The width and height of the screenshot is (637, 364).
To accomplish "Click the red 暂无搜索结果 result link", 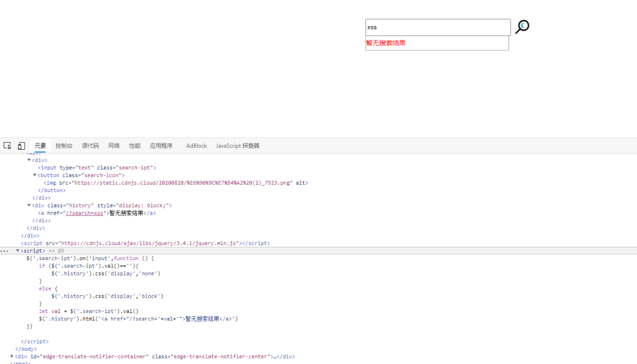I will pyautogui.click(x=385, y=43).
